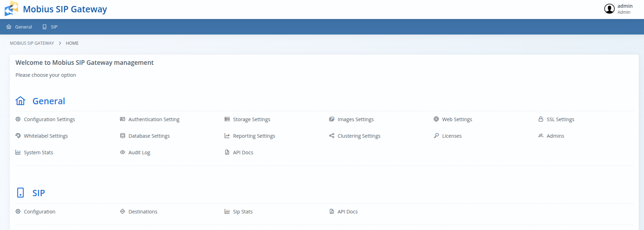
Task: Go to the Images Settings link
Action: [356, 119]
